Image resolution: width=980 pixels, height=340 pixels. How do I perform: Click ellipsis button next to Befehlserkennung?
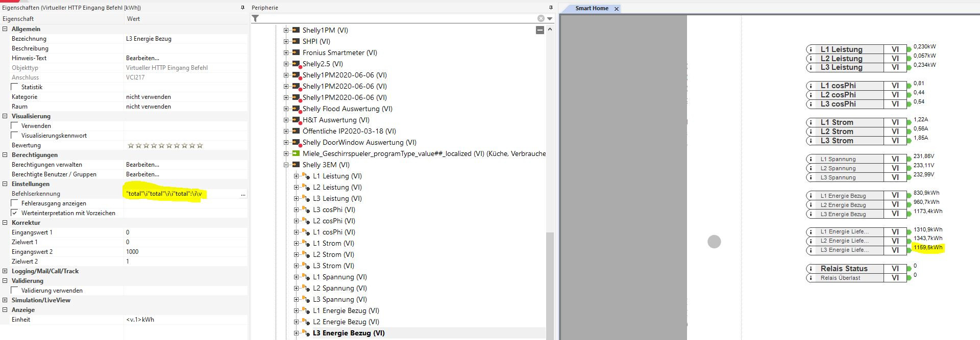[243, 194]
